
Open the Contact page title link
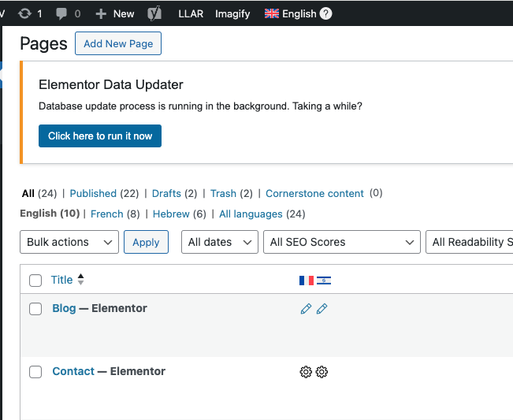[x=73, y=371]
